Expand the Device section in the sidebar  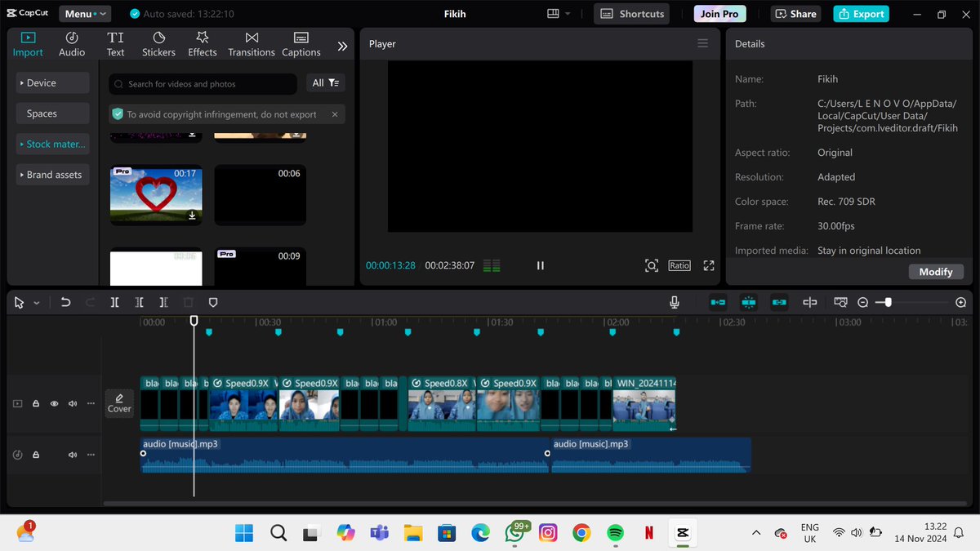point(52,82)
